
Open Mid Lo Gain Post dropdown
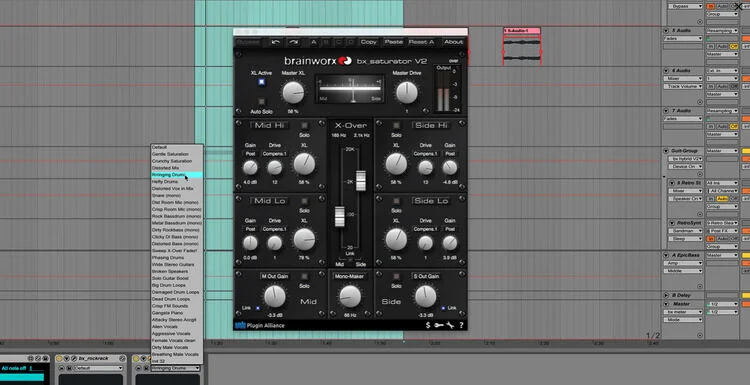coord(250,230)
